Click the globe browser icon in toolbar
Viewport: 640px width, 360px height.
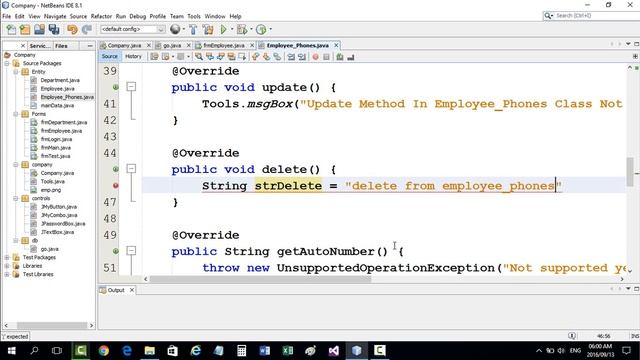pyautogui.click(x=175, y=29)
